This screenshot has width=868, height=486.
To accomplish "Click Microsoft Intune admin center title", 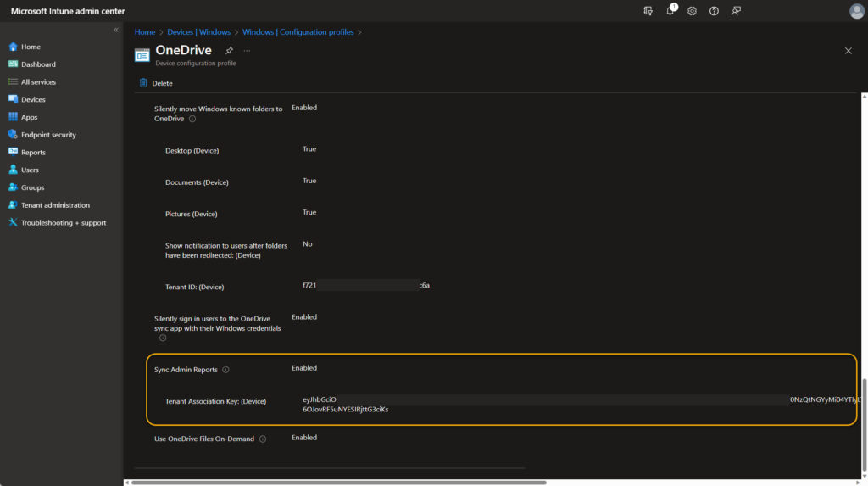I will [68, 11].
